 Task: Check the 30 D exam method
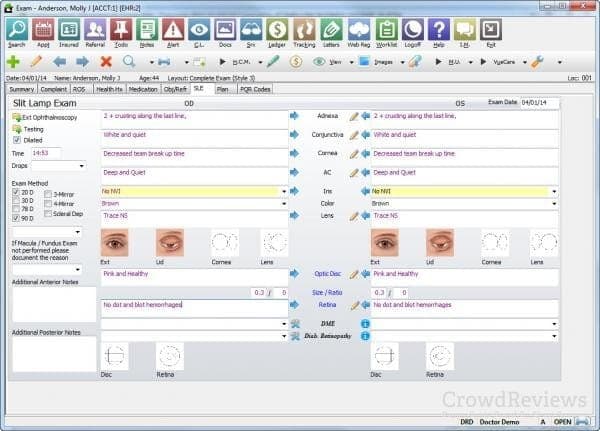pyautogui.click(x=15, y=200)
